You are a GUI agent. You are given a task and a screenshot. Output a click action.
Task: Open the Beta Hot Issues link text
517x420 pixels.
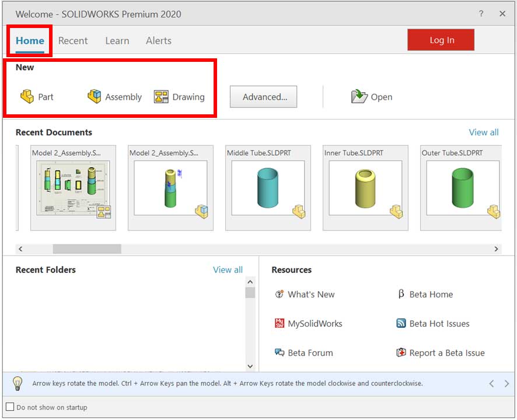[x=439, y=323]
